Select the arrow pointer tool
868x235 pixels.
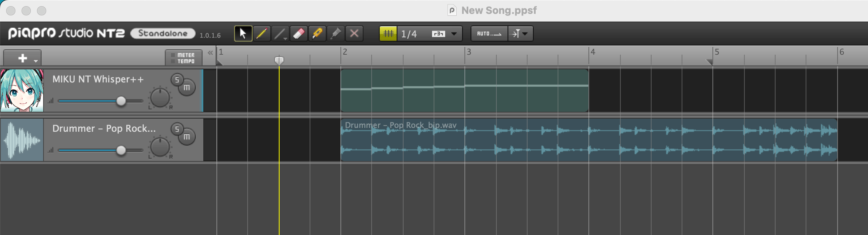click(243, 34)
